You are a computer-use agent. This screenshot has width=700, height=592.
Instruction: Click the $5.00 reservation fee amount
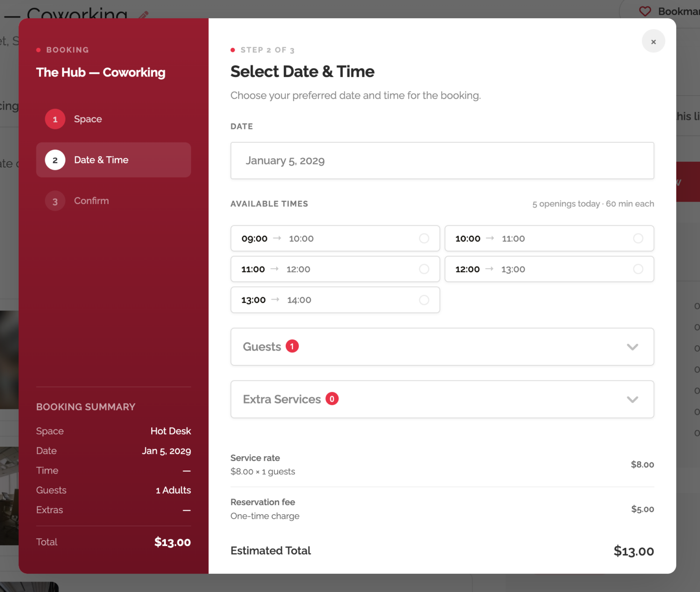643,509
